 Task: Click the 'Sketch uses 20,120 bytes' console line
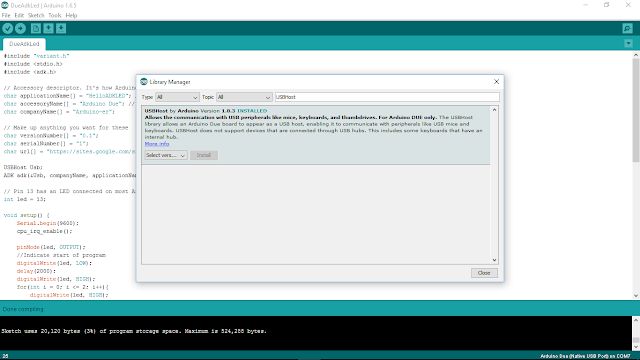pyautogui.click(x=134, y=331)
